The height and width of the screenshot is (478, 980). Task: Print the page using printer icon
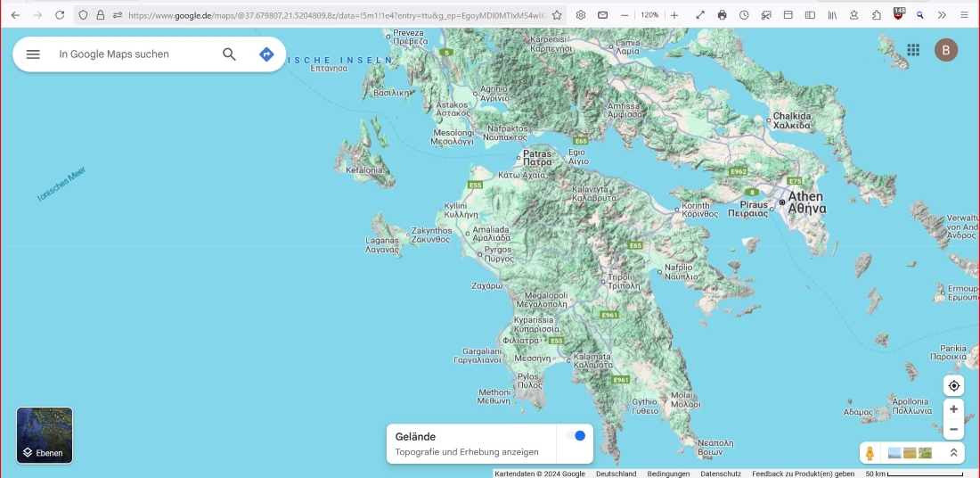(722, 15)
